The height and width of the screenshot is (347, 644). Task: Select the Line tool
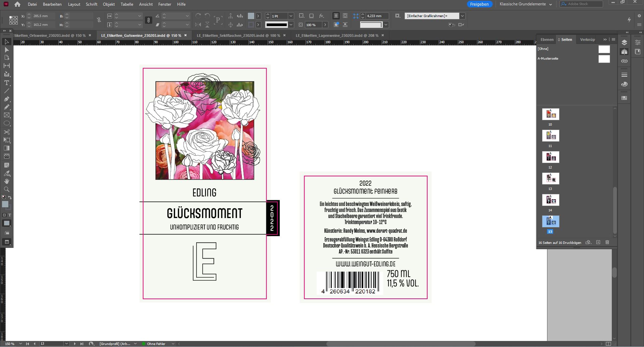pyautogui.click(x=6, y=91)
